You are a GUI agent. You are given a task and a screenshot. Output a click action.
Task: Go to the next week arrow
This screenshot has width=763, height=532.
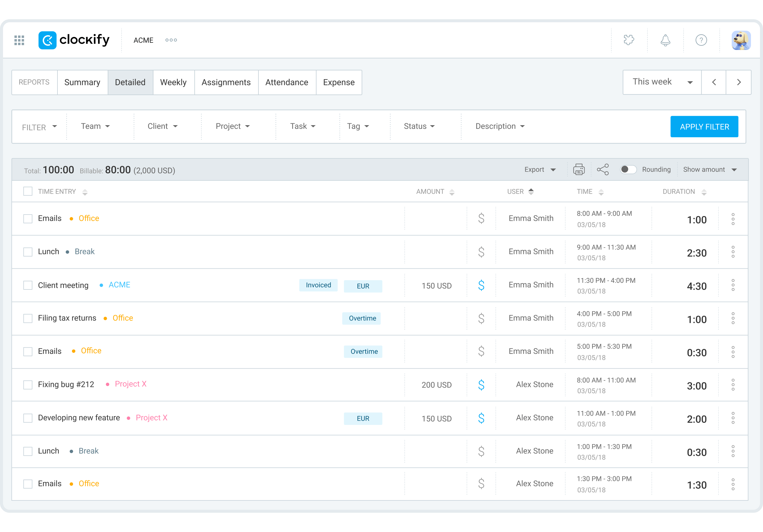pos(739,82)
